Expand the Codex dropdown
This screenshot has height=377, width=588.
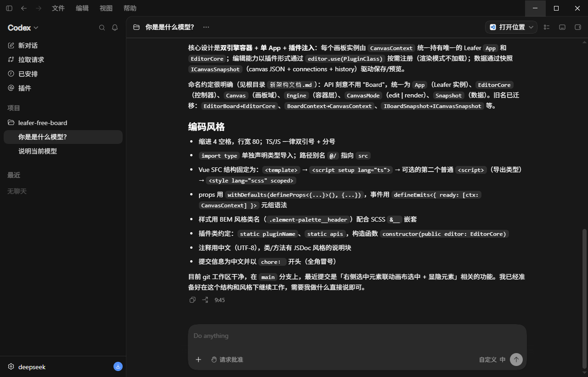[23, 28]
